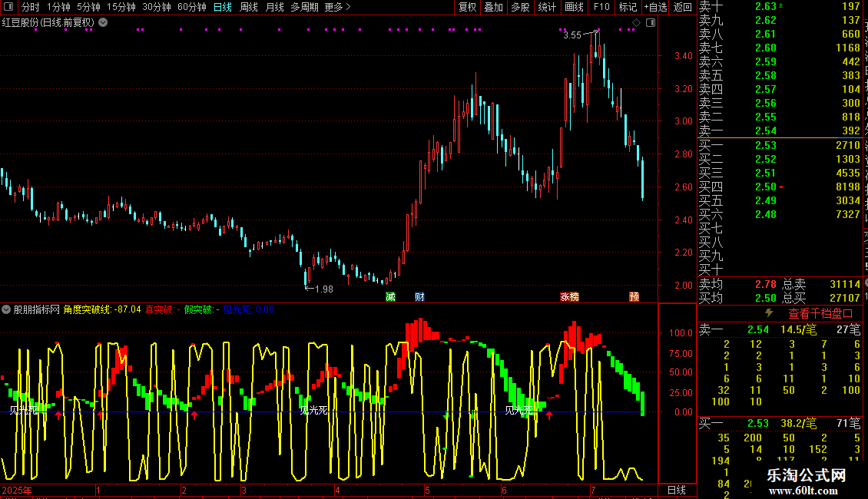Click the 股朋指标网 indicator name
This screenshot has height=499, width=868.
point(37,309)
